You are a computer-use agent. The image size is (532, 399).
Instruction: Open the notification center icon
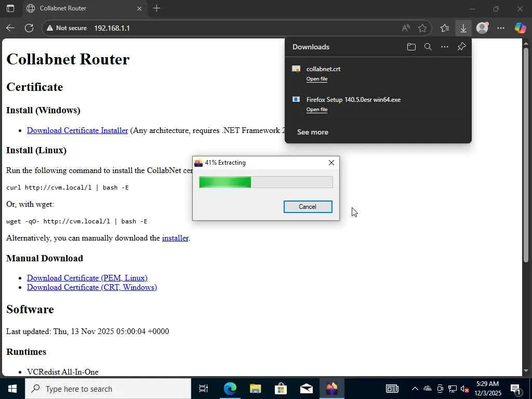pos(515,389)
